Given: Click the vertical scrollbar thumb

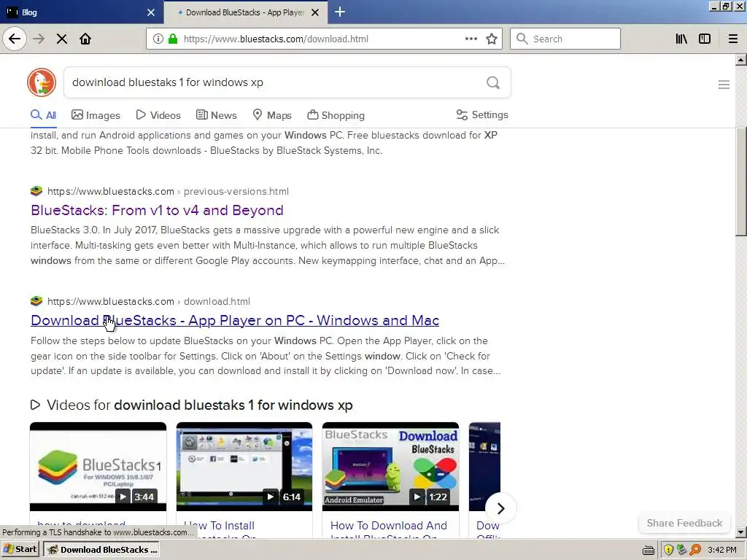Looking at the screenshot, I should click(x=741, y=182).
